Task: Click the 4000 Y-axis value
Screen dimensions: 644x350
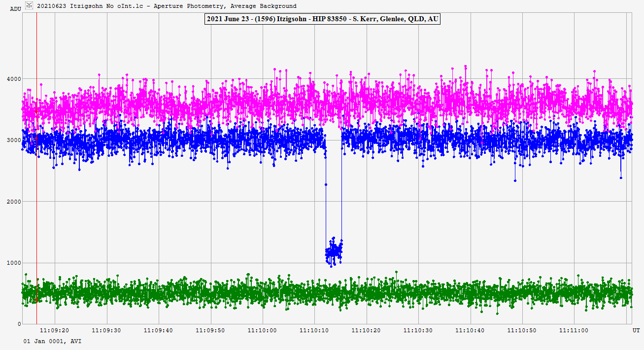Action: click(13, 79)
